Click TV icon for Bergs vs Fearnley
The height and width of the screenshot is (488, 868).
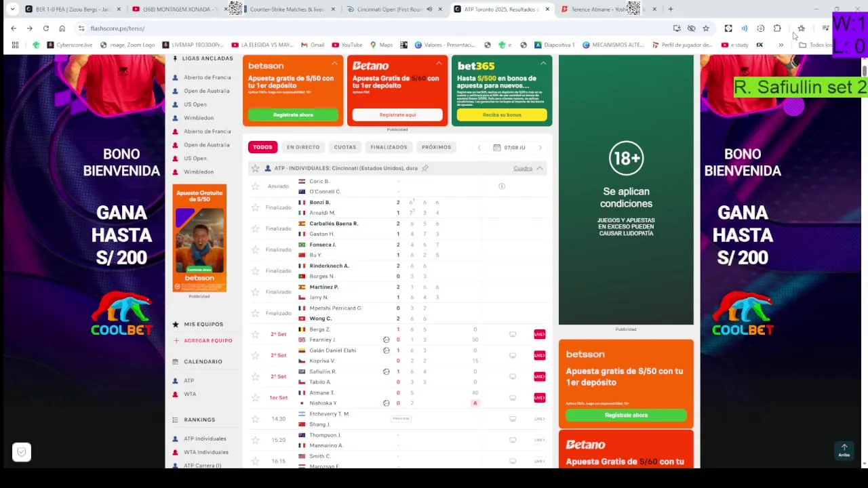coord(513,334)
